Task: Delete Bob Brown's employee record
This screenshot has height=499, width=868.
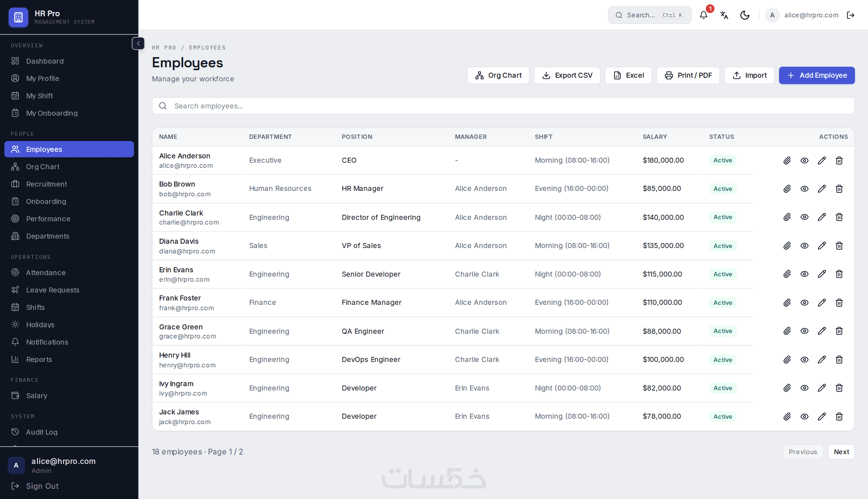Action: click(839, 189)
